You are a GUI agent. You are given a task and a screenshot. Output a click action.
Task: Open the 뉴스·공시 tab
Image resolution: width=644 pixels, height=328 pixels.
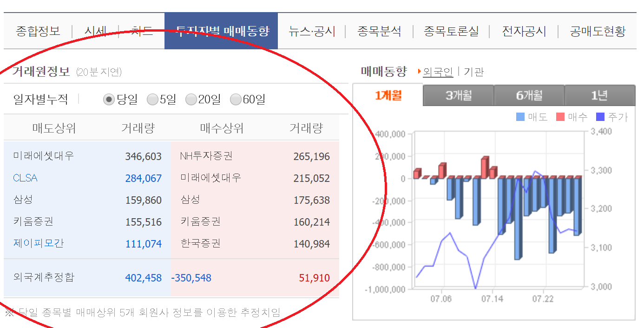311,31
